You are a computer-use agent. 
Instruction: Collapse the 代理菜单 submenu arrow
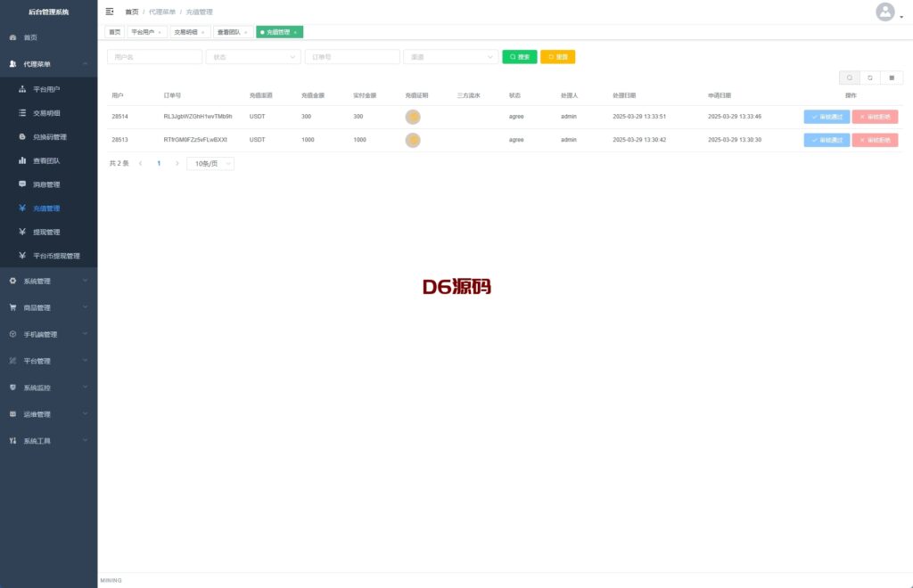point(85,64)
